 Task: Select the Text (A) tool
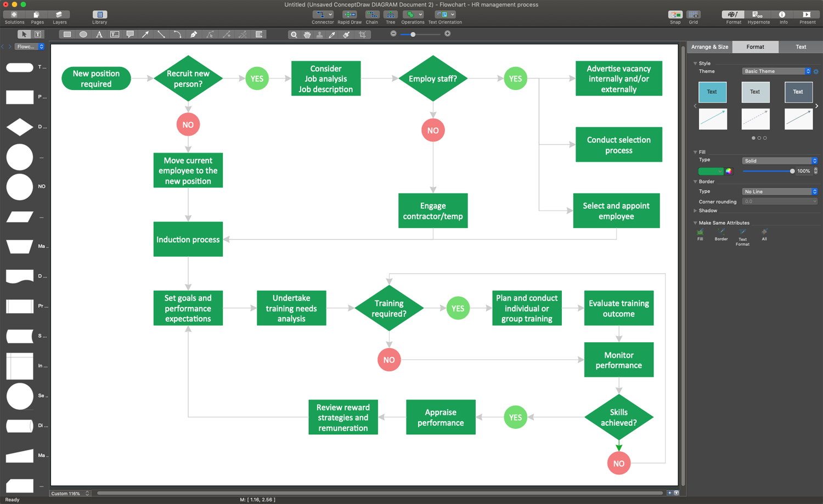99,34
